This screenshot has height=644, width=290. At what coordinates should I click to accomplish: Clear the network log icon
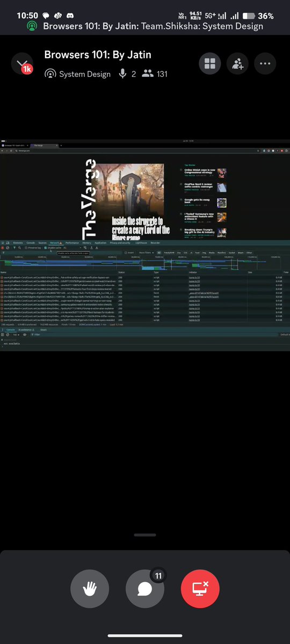[8, 248]
